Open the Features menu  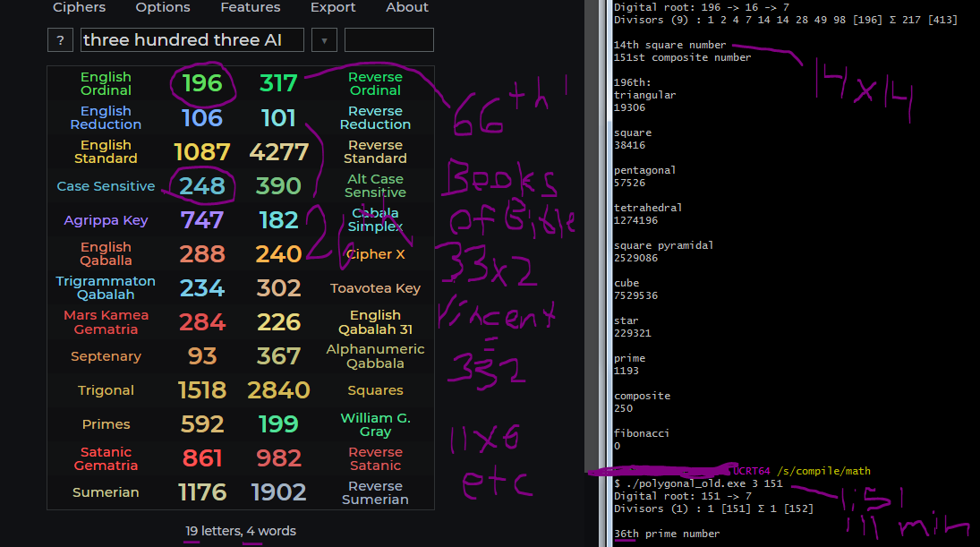250,7
